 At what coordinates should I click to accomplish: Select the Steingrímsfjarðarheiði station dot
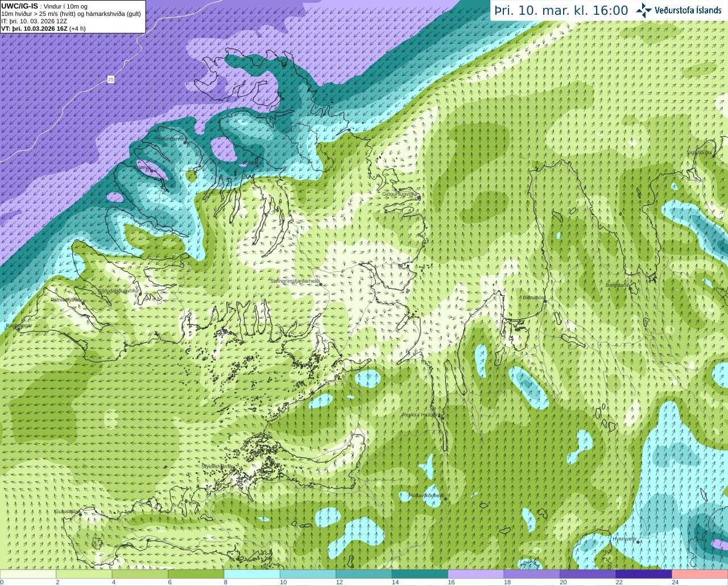coord(321,284)
